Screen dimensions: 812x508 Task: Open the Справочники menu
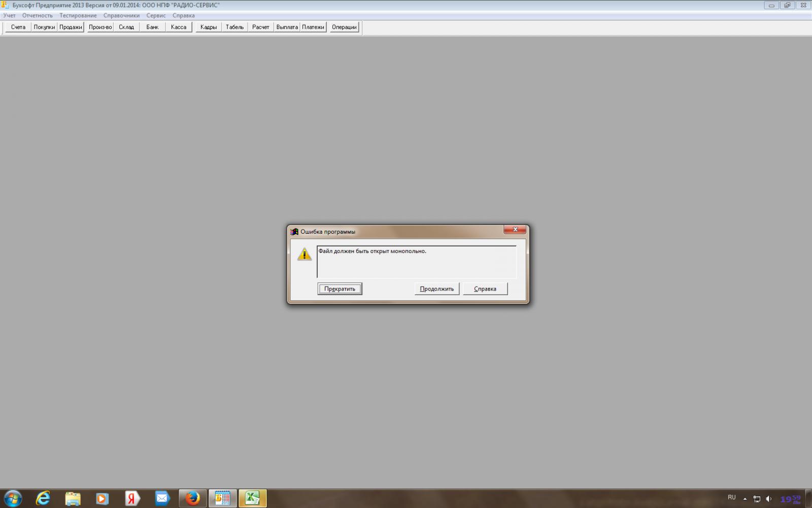(x=121, y=15)
